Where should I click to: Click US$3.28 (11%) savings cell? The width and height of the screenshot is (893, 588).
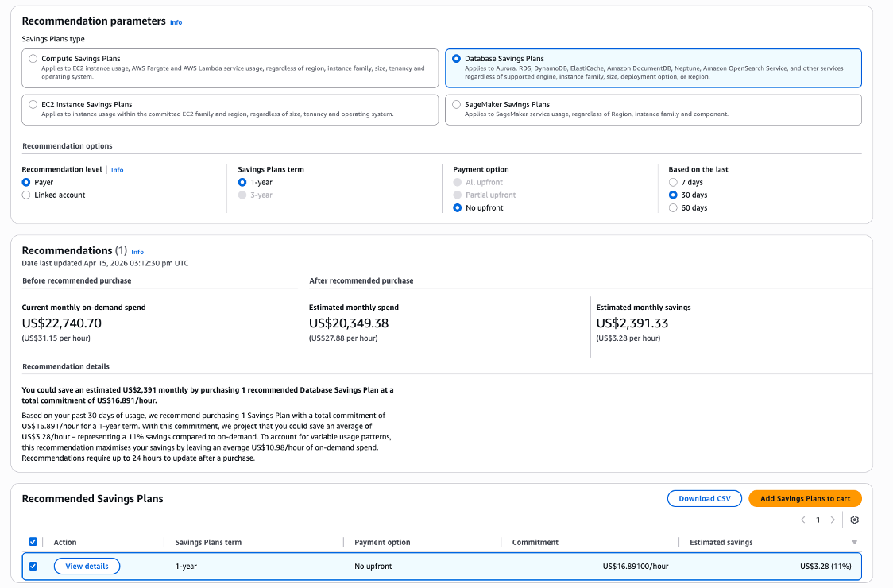click(825, 567)
